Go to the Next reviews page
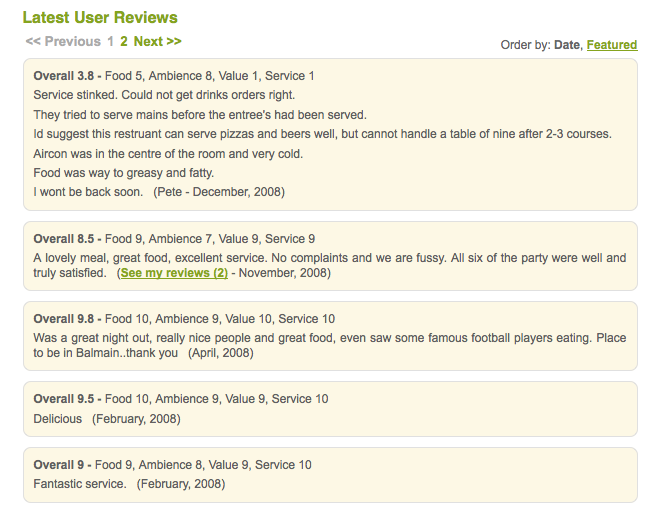 (x=157, y=41)
